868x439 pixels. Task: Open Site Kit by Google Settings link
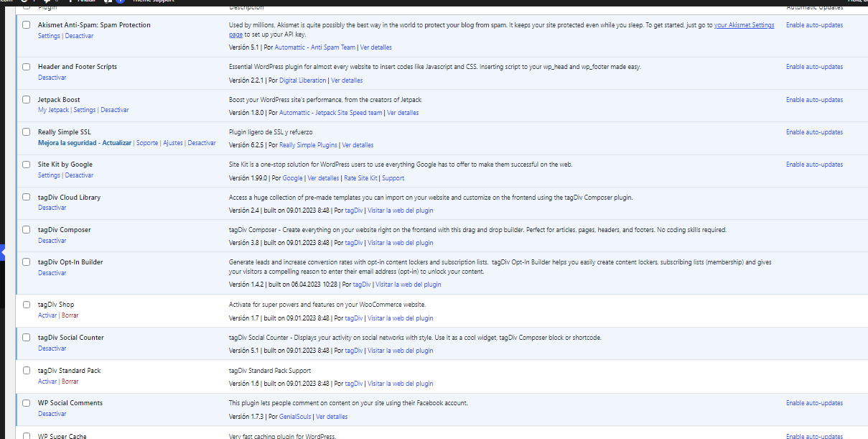pos(49,175)
